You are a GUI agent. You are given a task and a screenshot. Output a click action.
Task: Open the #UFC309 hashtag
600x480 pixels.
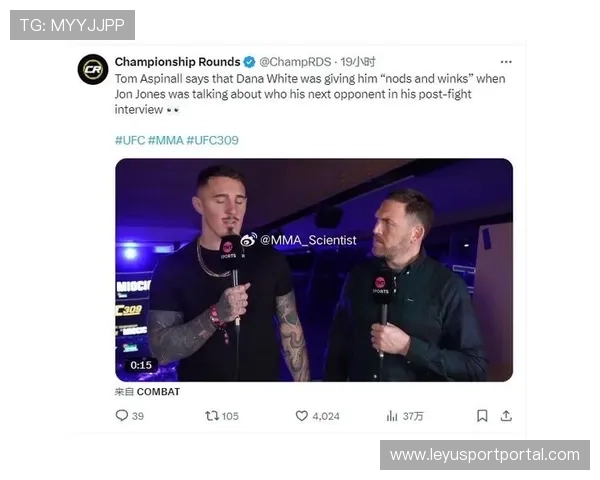pyautogui.click(x=212, y=140)
